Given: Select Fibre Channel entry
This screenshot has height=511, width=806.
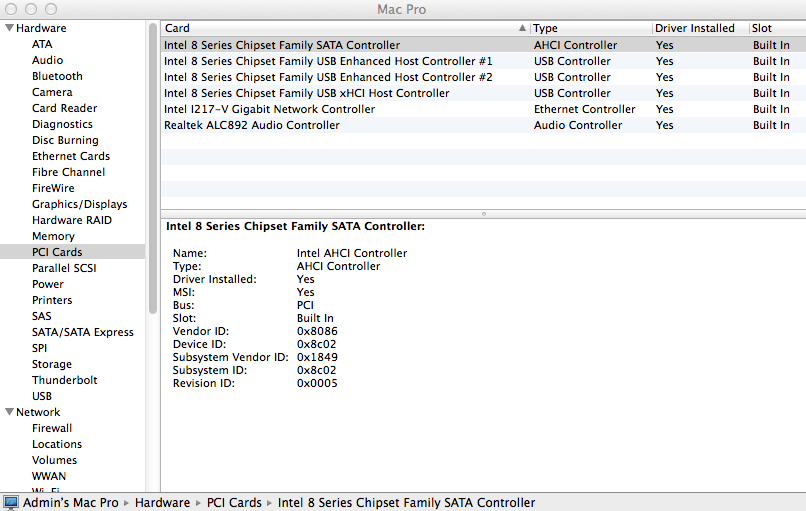Looking at the screenshot, I should [x=68, y=172].
